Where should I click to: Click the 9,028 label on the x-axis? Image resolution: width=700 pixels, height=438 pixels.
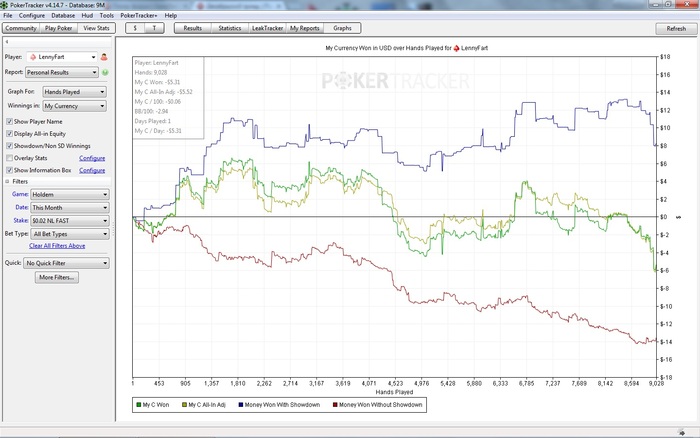tap(657, 383)
